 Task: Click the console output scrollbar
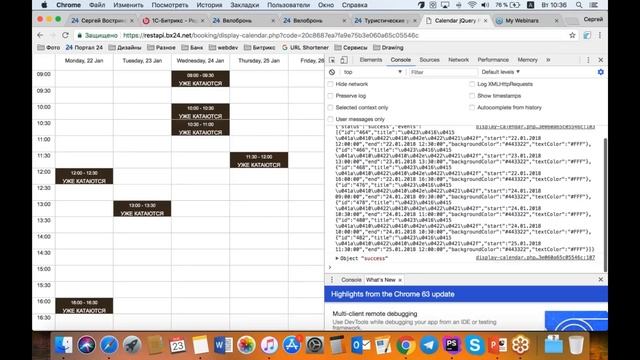(605, 204)
